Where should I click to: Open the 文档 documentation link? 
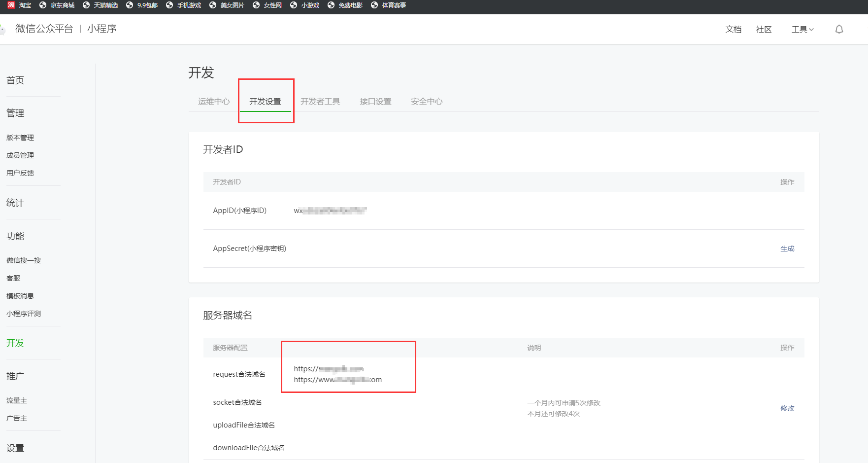tap(733, 29)
